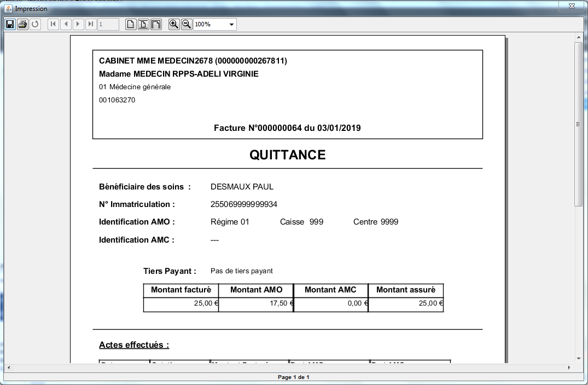
Task: Click the vertical scrollbar thumb
Action: click(x=578, y=124)
